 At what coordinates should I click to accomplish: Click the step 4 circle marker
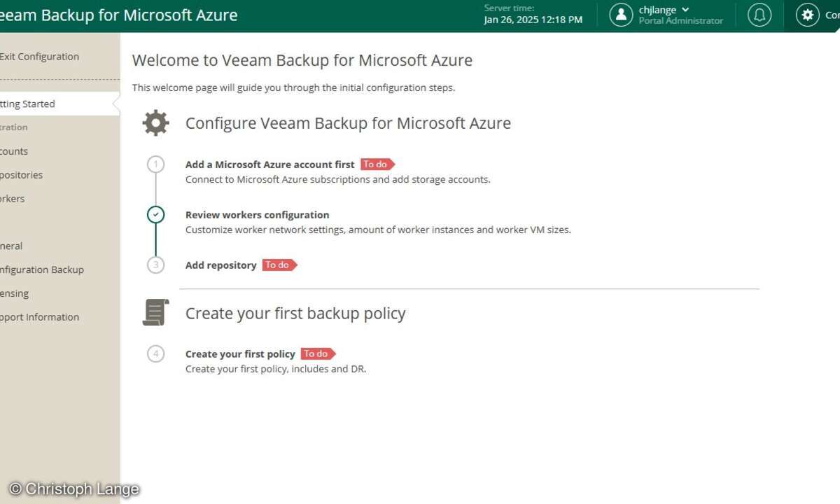coord(155,354)
